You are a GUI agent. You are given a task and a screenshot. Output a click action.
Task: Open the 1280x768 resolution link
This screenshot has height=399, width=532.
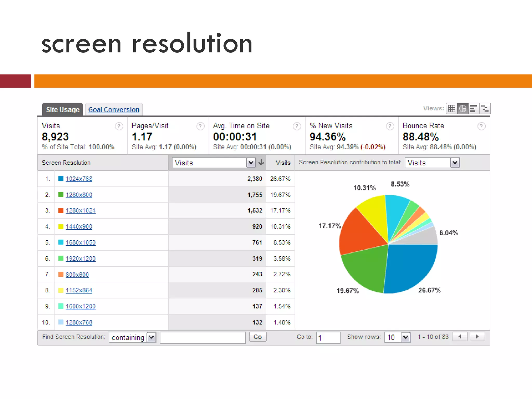(79, 322)
